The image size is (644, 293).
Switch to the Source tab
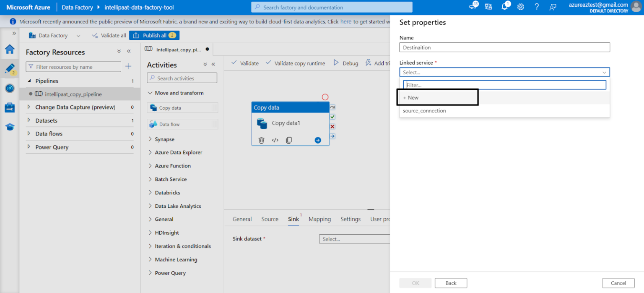(x=270, y=219)
